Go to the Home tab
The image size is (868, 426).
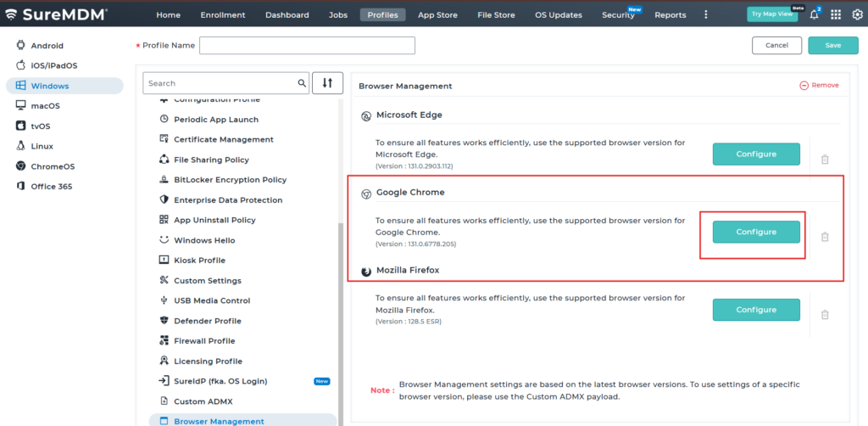[169, 15]
